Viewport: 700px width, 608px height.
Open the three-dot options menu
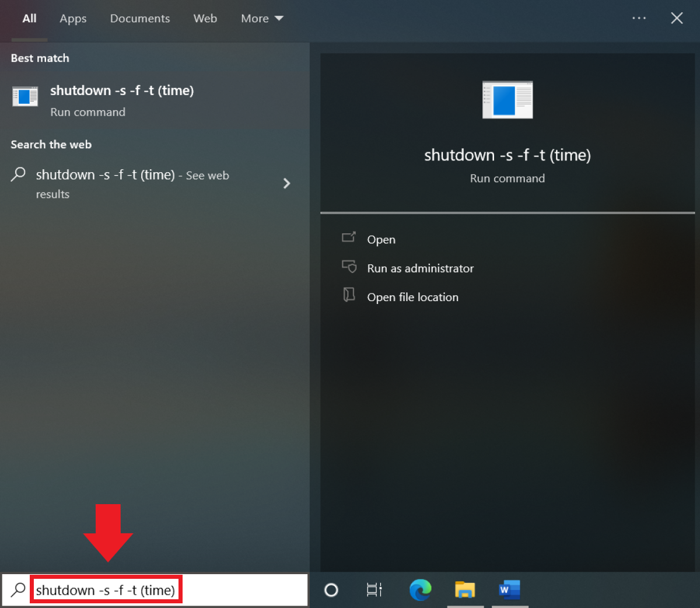pyautogui.click(x=639, y=18)
